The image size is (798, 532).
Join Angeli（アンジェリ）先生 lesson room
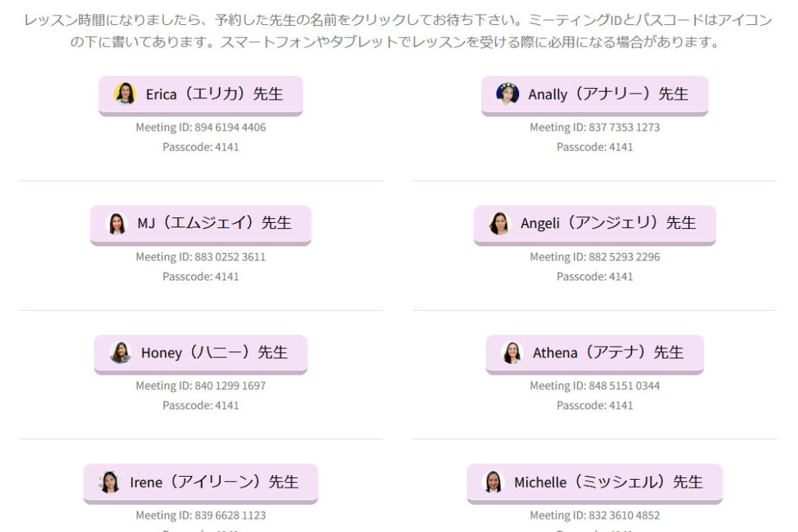click(608, 224)
